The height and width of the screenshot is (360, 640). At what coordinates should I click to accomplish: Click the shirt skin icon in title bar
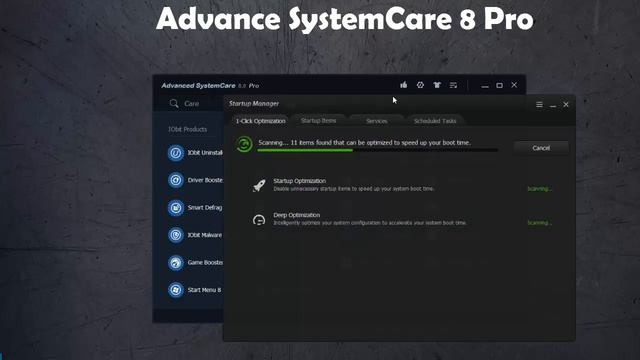pos(437,85)
